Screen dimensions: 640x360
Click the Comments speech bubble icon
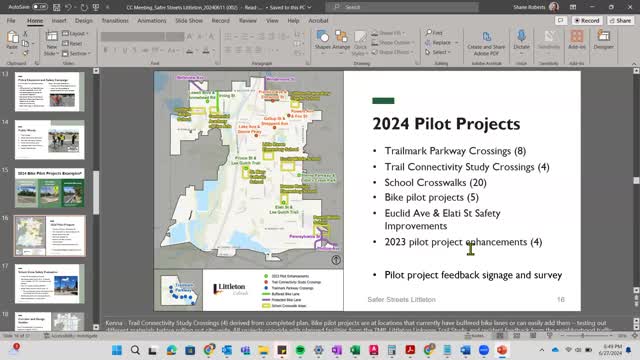click(x=561, y=20)
